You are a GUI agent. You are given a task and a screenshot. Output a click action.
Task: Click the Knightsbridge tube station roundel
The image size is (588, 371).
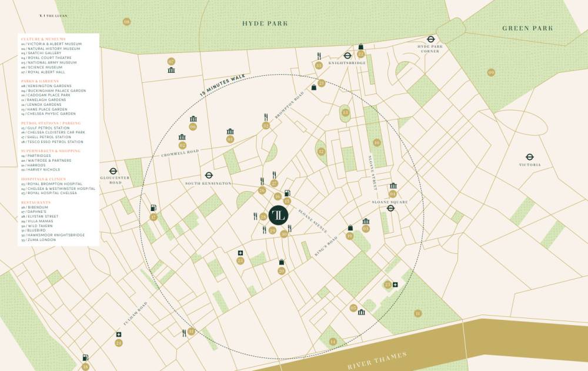pyautogui.click(x=348, y=55)
